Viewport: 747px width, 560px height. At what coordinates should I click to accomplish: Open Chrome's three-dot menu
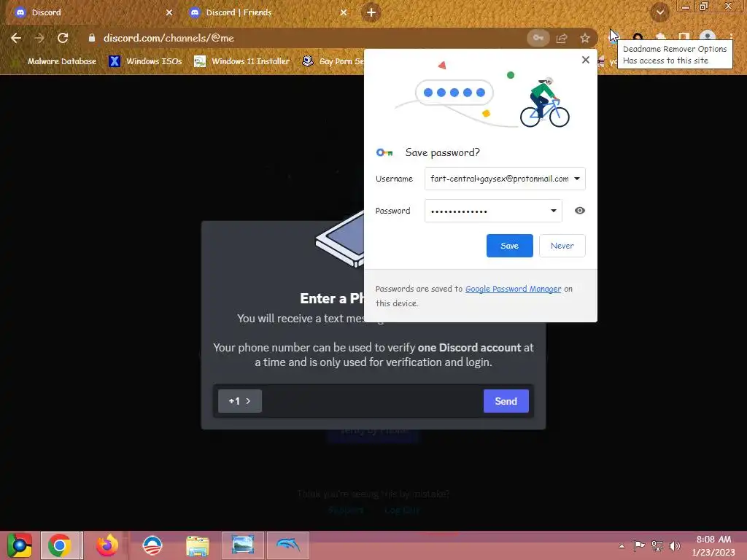pos(731,37)
